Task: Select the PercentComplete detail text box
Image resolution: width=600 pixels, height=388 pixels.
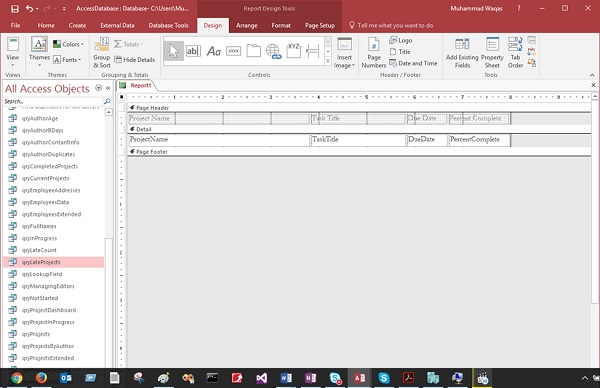Action: click(479, 140)
